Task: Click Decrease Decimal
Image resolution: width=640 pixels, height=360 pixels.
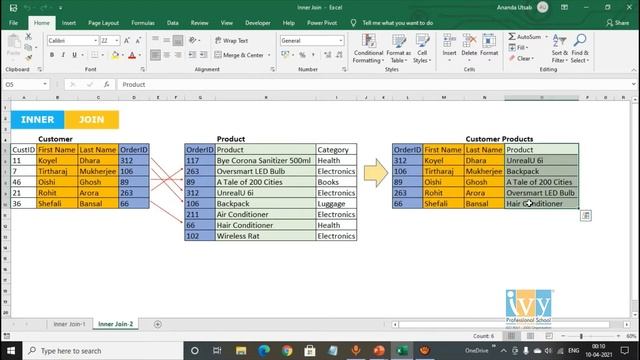Action: 340,55
